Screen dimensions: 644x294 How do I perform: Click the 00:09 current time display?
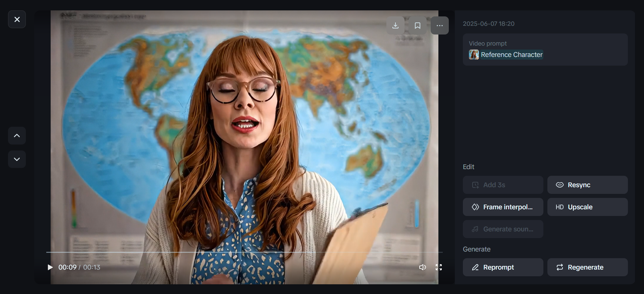pyautogui.click(x=67, y=267)
